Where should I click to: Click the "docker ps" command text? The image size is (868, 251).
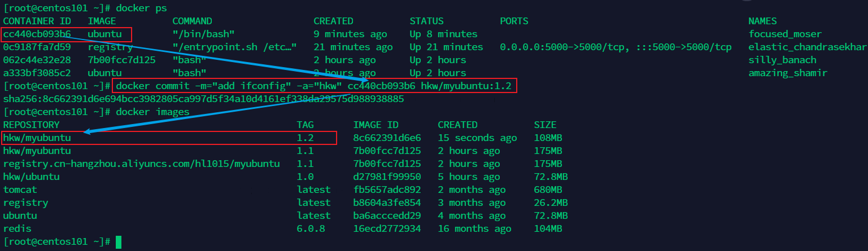point(141,8)
